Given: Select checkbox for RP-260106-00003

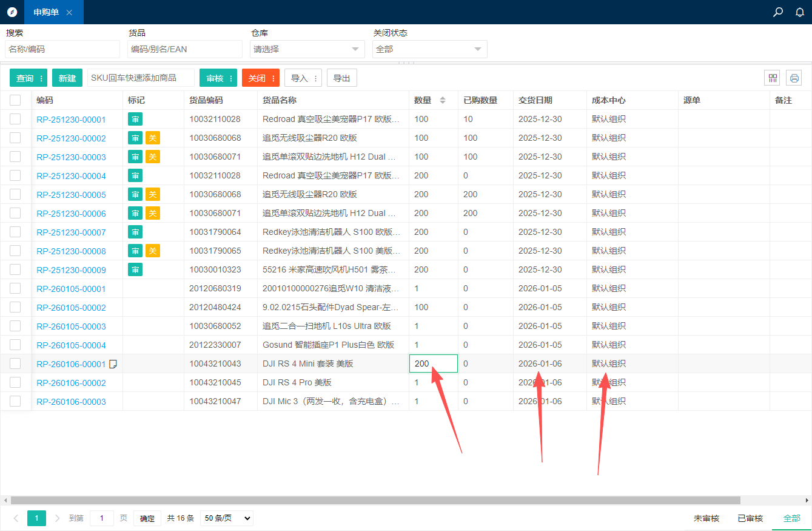Looking at the screenshot, I should point(15,401).
